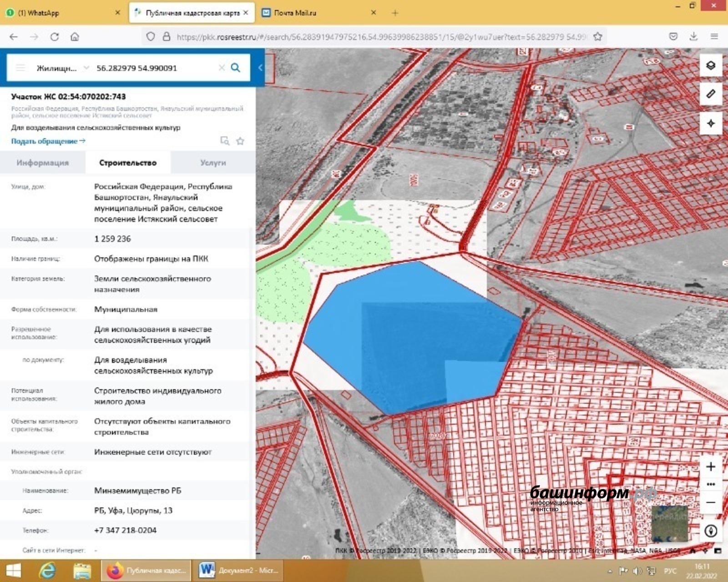Open the map layers panel
728x582 pixels.
tap(710, 65)
